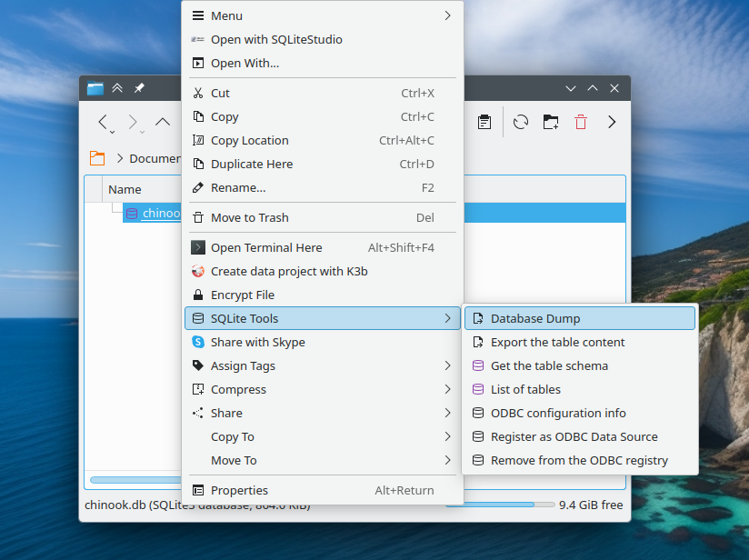Click the scissors Cut icon
This screenshot has width=749, height=560.
[198, 93]
